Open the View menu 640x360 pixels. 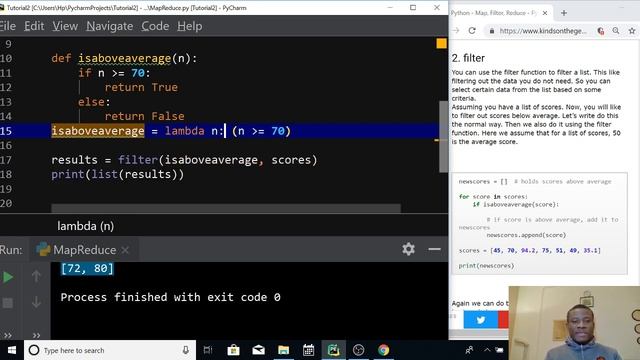point(65,26)
